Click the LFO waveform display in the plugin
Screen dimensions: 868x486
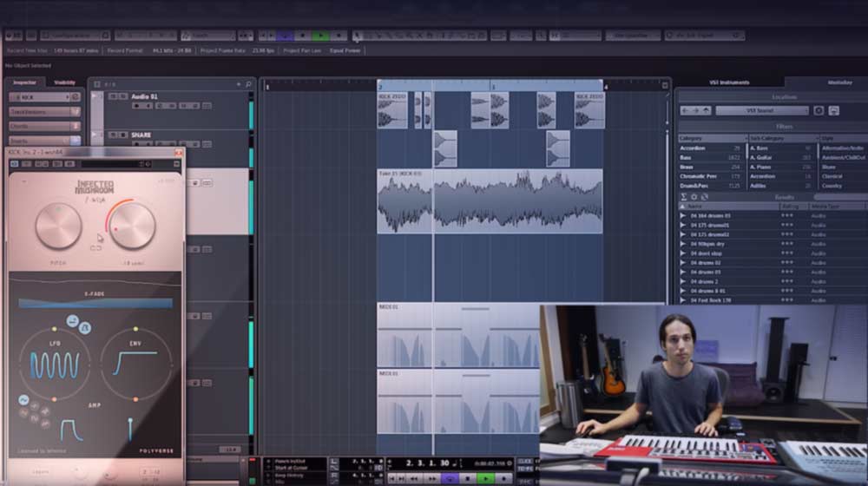click(54, 364)
